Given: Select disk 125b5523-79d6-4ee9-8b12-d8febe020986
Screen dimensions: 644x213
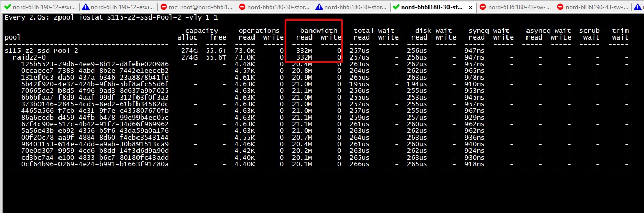Looking at the screenshot, I should (94, 64).
